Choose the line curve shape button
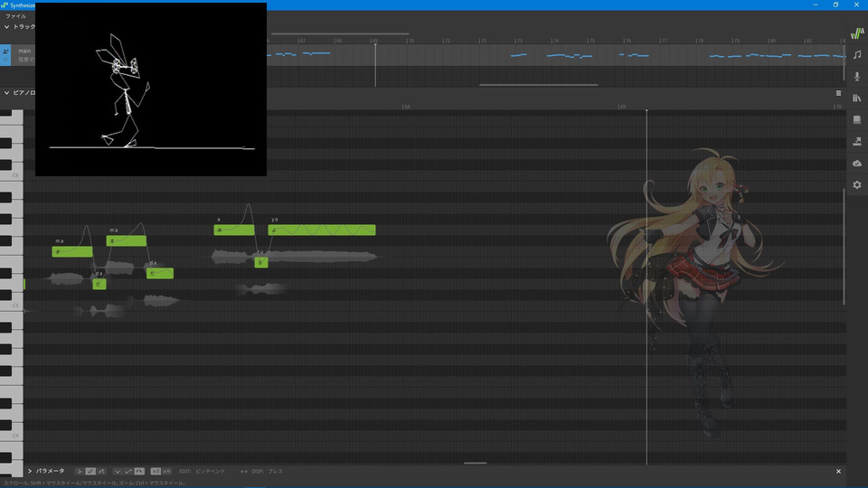Viewport: 868px width, 488px height. click(128, 472)
